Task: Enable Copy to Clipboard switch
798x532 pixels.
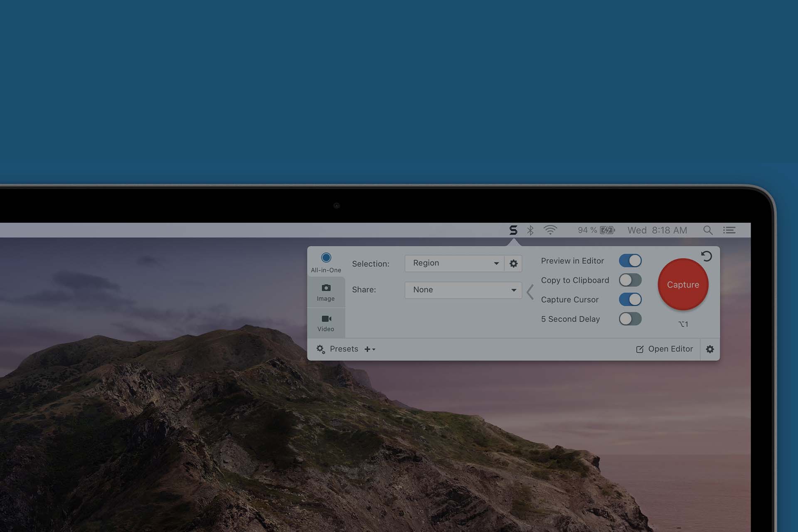Action: point(630,280)
